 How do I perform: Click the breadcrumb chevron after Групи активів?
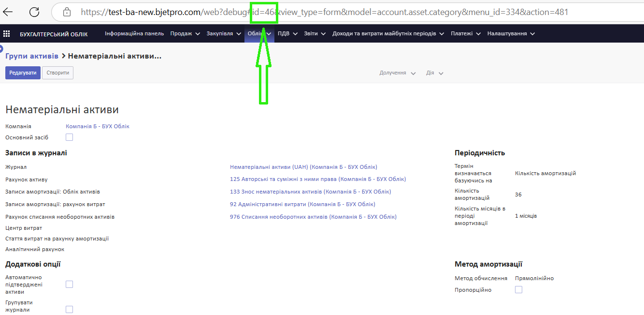pyautogui.click(x=63, y=56)
